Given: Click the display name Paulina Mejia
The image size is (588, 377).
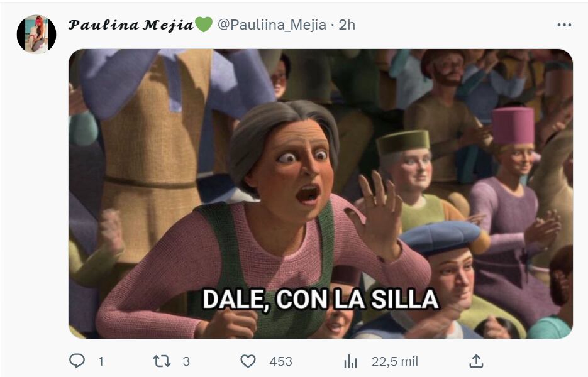Looking at the screenshot, I should tap(131, 25).
